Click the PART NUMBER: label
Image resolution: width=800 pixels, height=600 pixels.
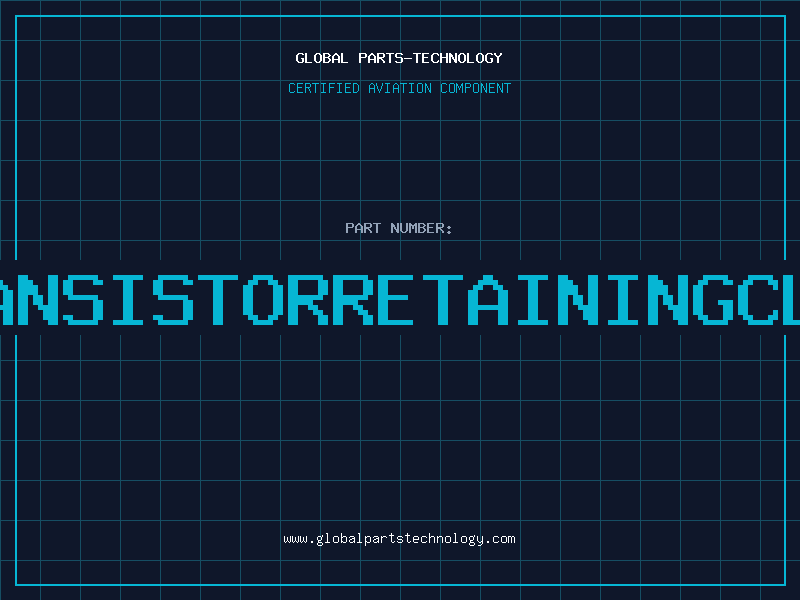click(399, 228)
